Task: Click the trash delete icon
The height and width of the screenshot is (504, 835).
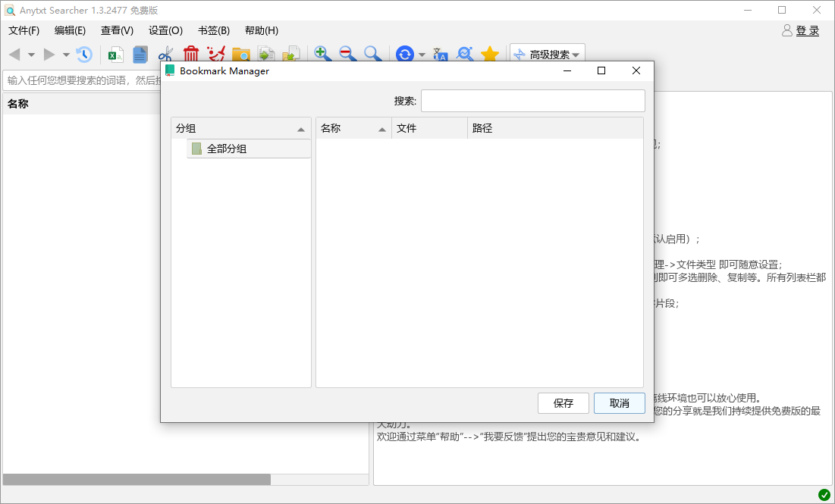Action: (x=190, y=55)
